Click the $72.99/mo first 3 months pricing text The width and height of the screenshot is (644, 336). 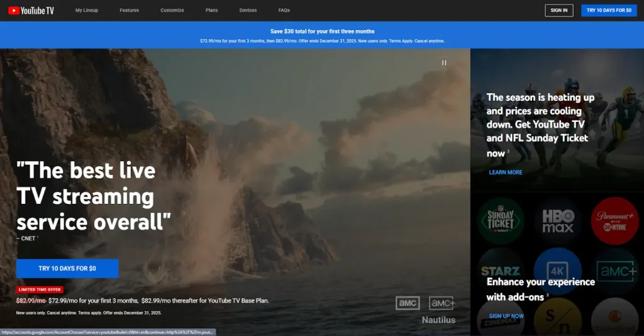[143, 301]
